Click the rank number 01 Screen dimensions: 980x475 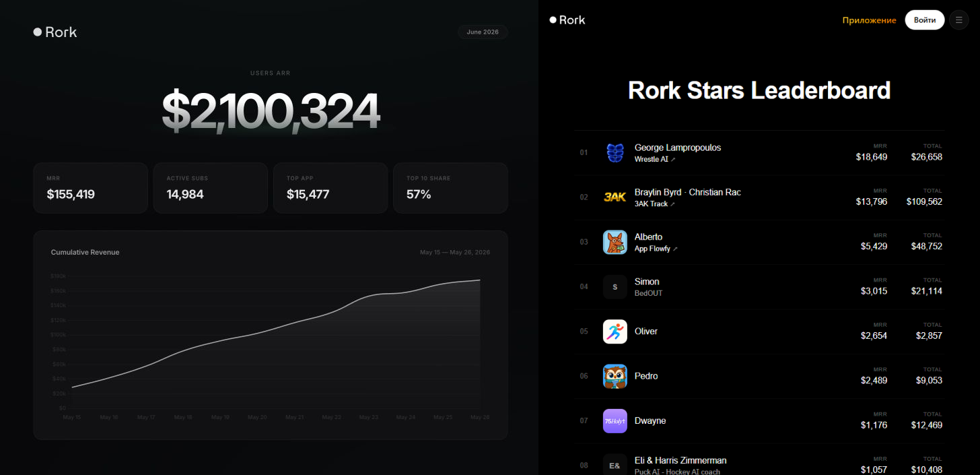click(x=584, y=153)
